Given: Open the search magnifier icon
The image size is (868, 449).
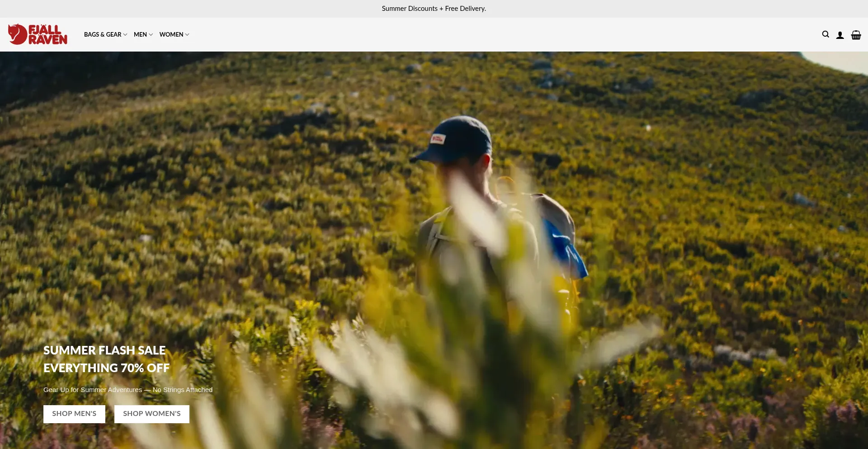Looking at the screenshot, I should click(x=826, y=34).
